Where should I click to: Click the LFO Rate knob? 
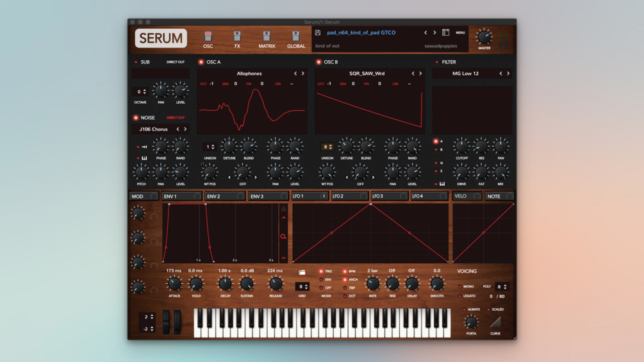(372, 284)
